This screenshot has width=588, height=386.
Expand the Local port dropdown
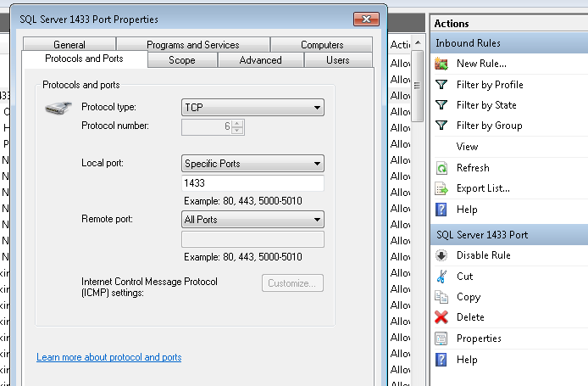tap(253, 164)
